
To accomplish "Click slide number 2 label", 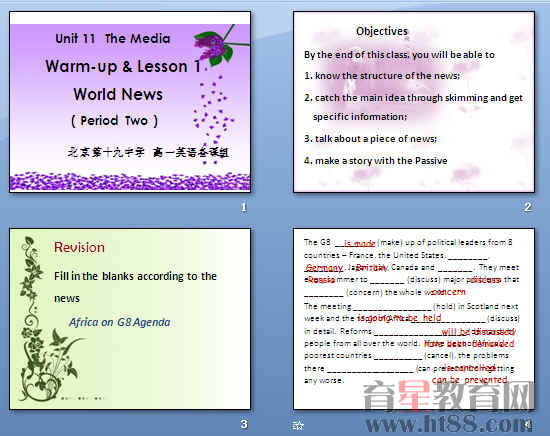I will click(528, 207).
